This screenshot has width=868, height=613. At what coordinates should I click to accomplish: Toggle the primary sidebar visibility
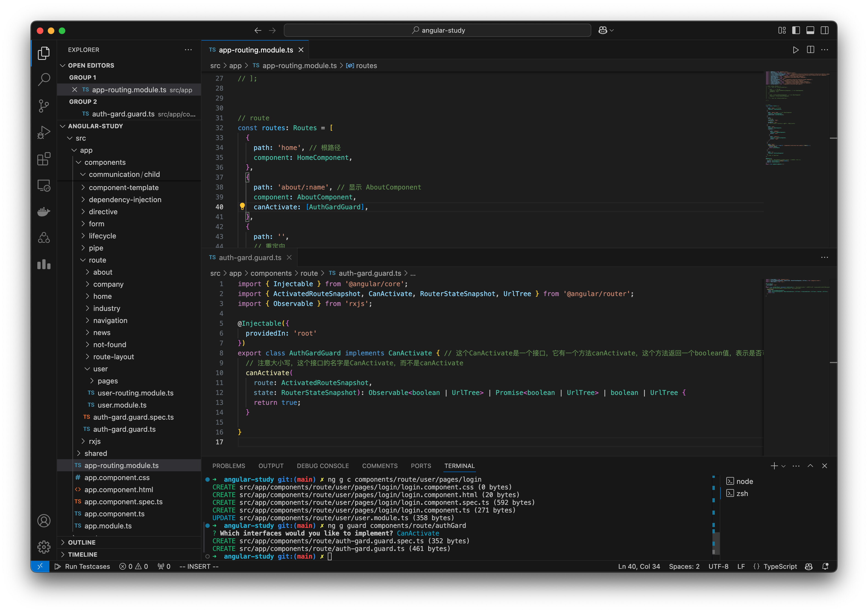pyautogui.click(x=796, y=30)
